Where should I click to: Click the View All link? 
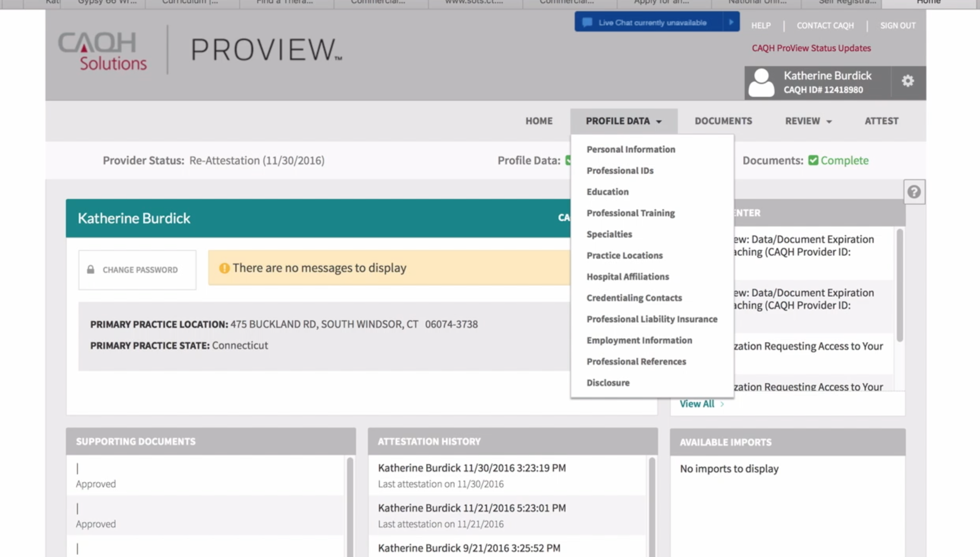pos(697,404)
